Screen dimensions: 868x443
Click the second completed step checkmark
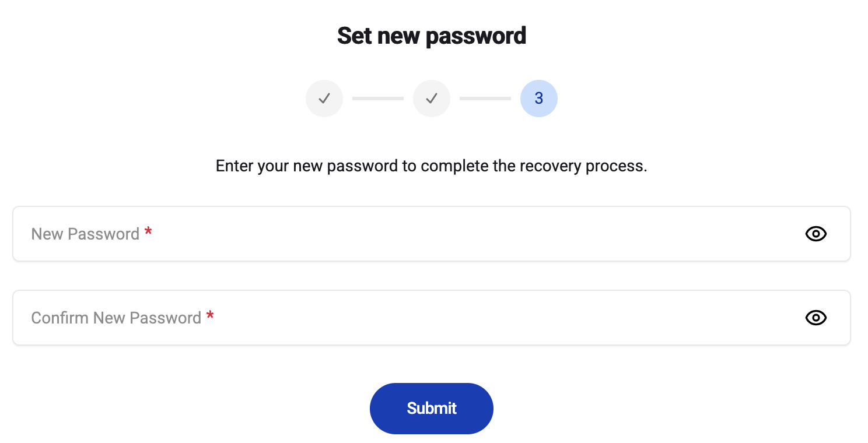tap(431, 99)
